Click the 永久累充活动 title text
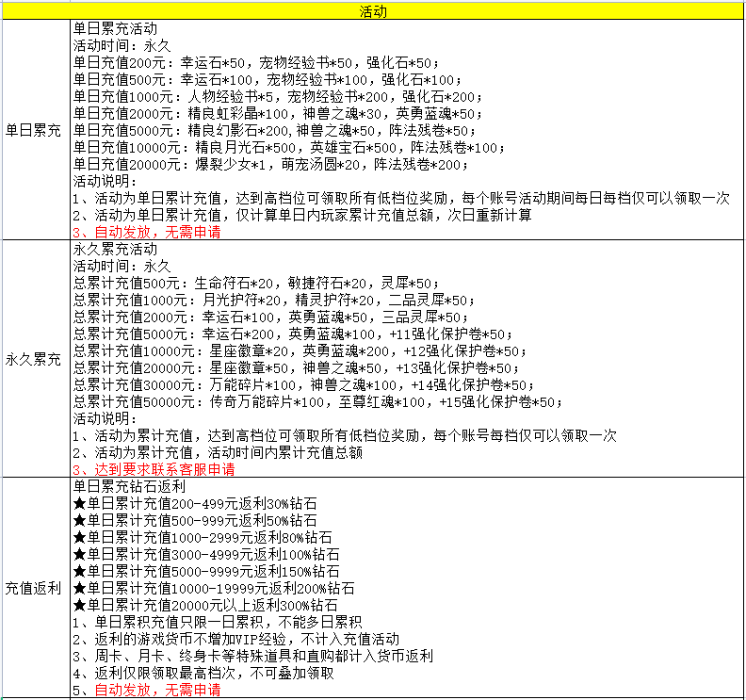746x700 pixels. (x=115, y=250)
